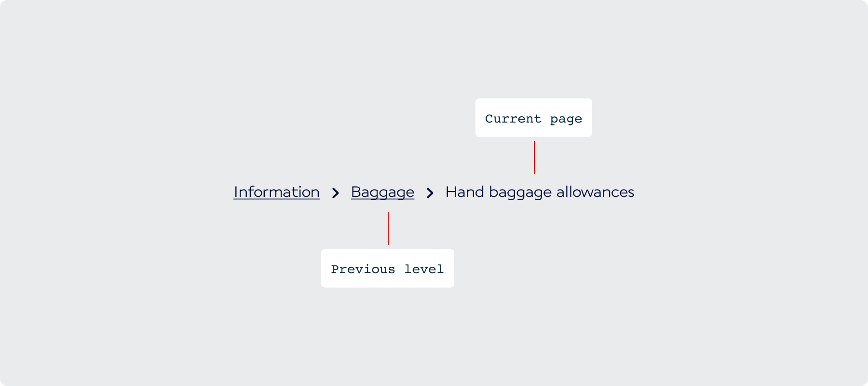The image size is (868, 386).
Task: Click the capital B of Baggage link
Action: [355, 192]
